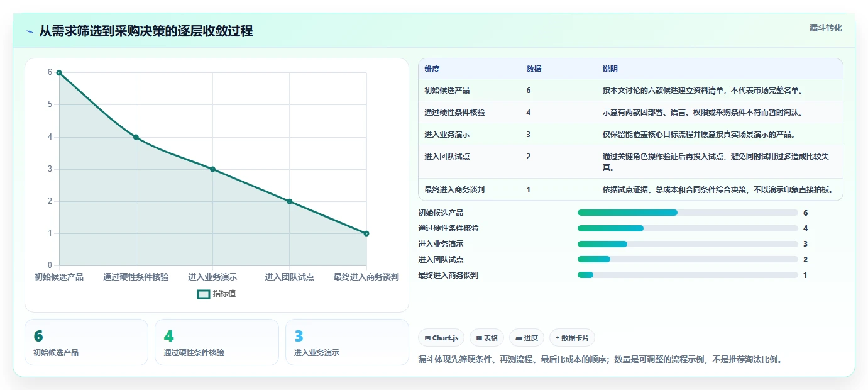Image resolution: width=868 pixels, height=390 pixels.
Task: Click x-axis label 初始候选产品
Action: click(59, 277)
